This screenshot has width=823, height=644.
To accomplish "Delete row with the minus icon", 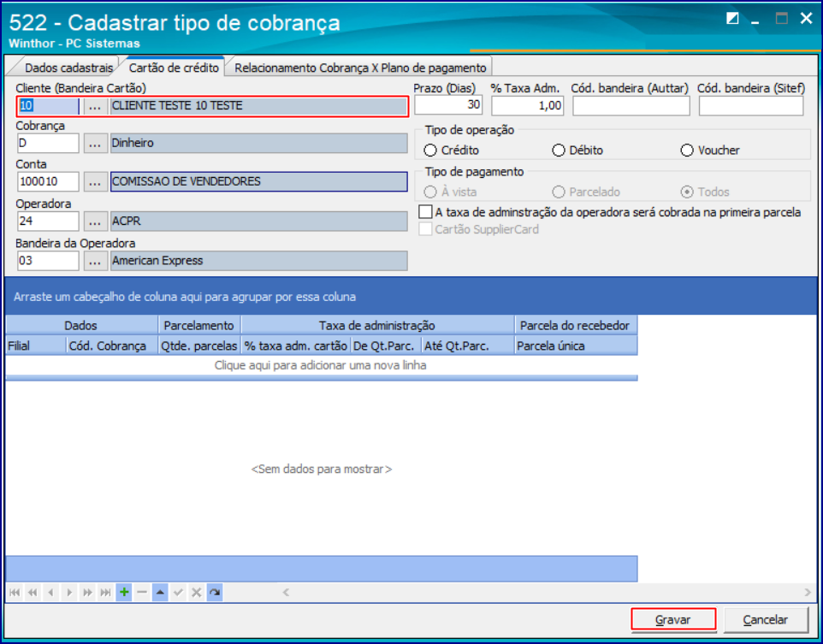I will 142,593.
